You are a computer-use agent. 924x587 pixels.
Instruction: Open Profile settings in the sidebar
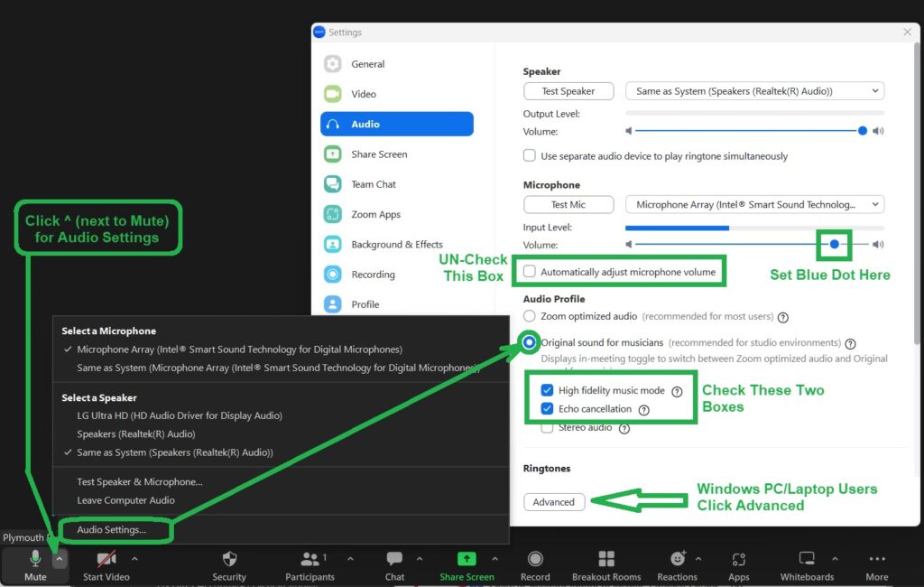click(x=397, y=304)
